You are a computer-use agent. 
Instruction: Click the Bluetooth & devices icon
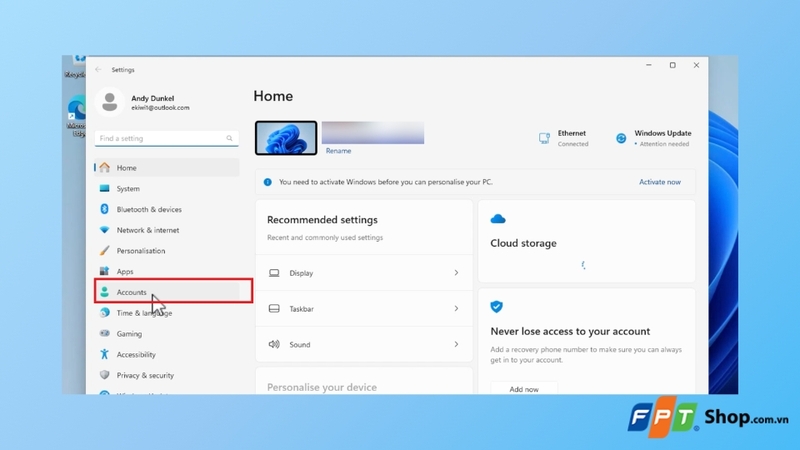click(105, 209)
